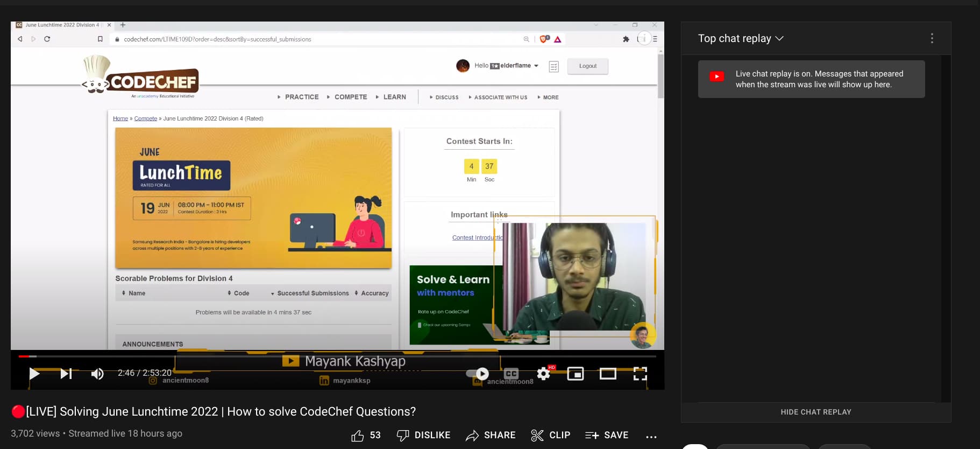The image size is (980, 449).
Task: Follow the Home breadcrumb link
Action: click(x=120, y=118)
